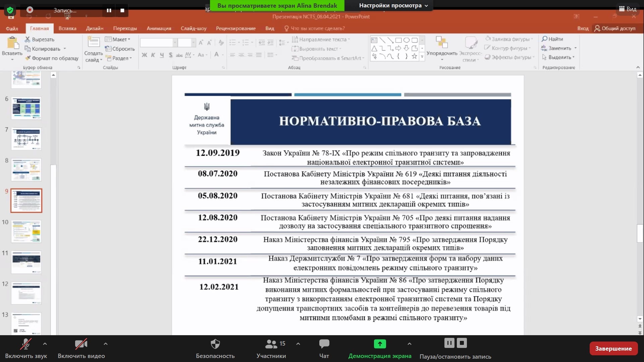Click Включить видео camera icon
The image size is (644, 362).
(81, 344)
